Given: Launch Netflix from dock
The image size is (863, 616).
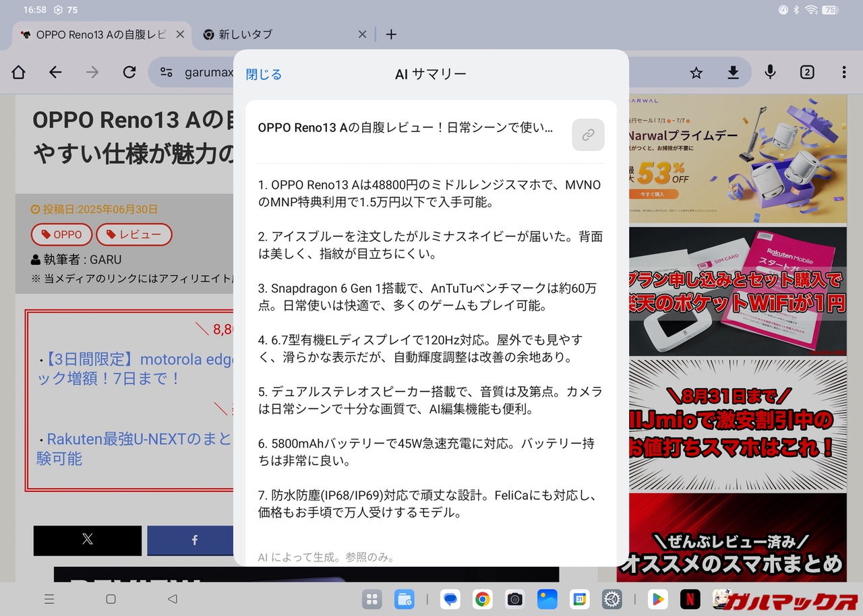Looking at the screenshot, I should [x=690, y=599].
